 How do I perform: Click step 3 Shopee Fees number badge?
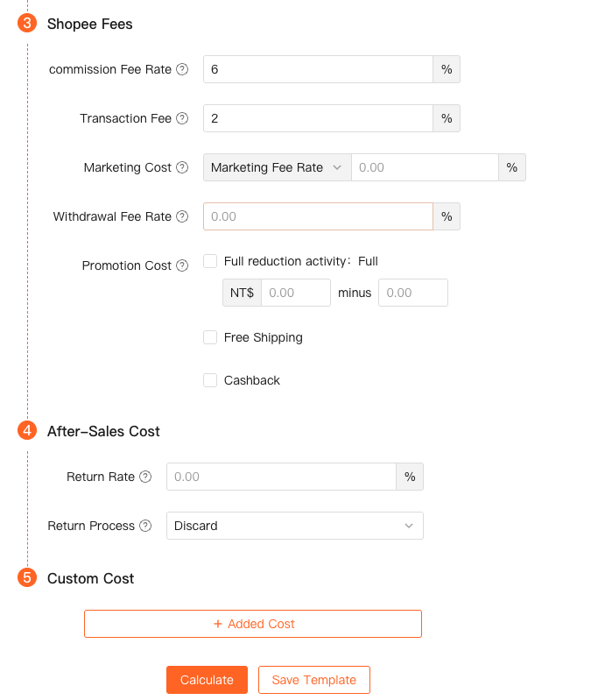[x=27, y=24]
